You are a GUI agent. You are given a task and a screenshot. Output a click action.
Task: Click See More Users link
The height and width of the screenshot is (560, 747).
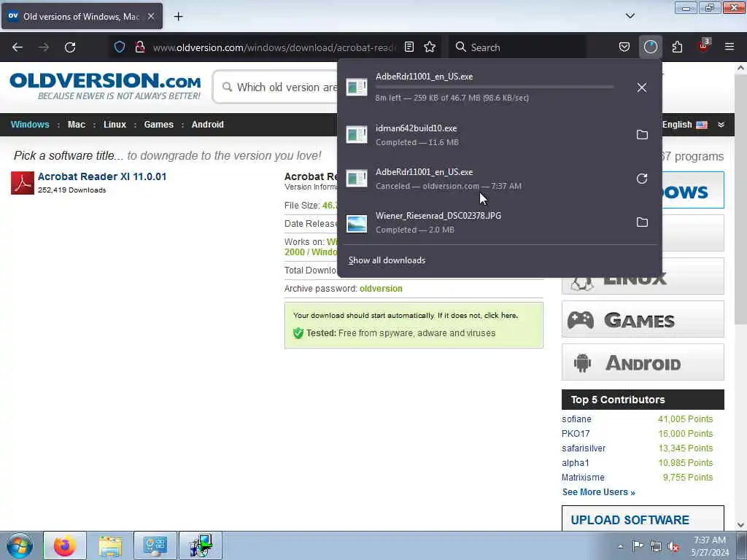pos(598,492)
